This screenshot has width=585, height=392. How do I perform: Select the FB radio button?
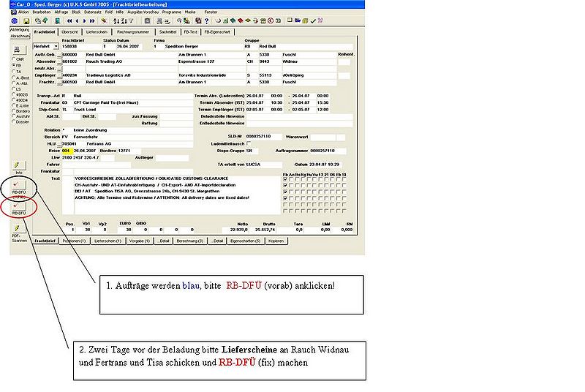click(14, 65)
